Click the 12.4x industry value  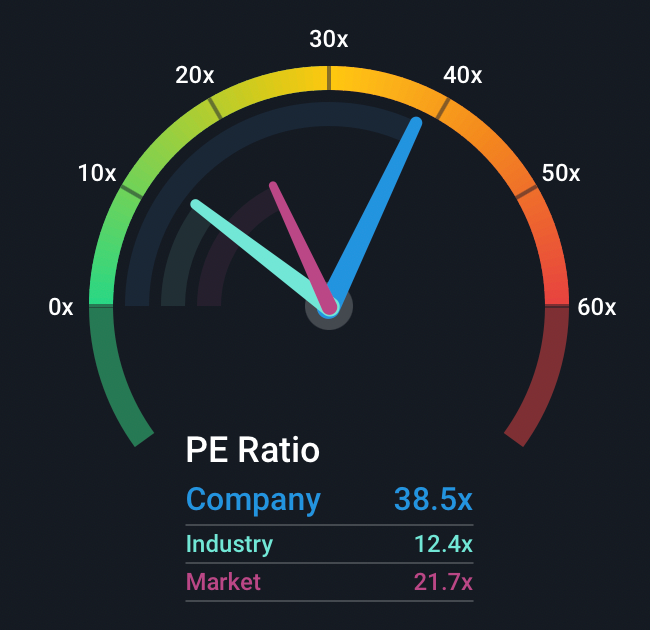443,544
